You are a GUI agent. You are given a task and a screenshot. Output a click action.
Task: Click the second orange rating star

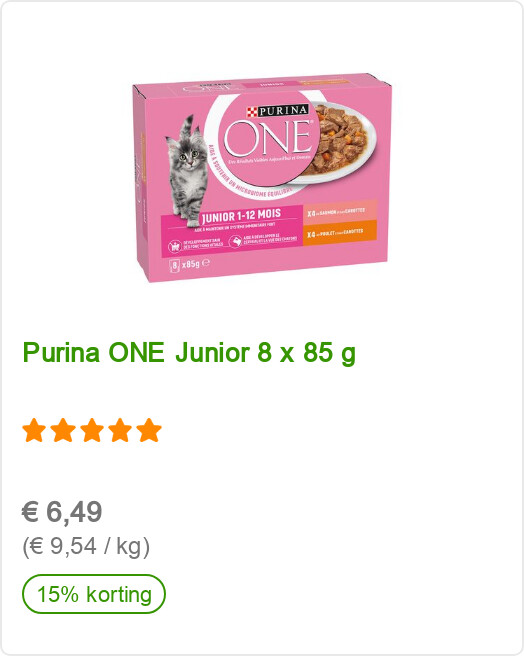point(63,430)
